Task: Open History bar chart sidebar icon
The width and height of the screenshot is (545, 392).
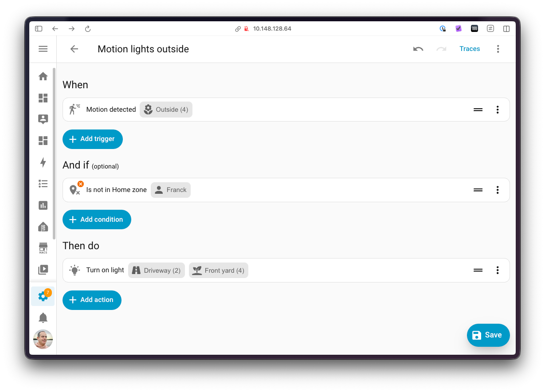Action: [43, 205]
